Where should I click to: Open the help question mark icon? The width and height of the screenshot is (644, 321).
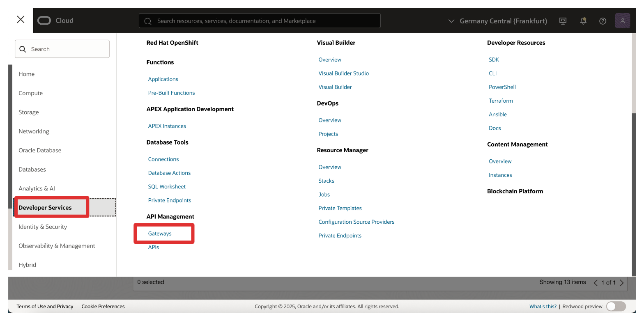[x=603, y=21]
